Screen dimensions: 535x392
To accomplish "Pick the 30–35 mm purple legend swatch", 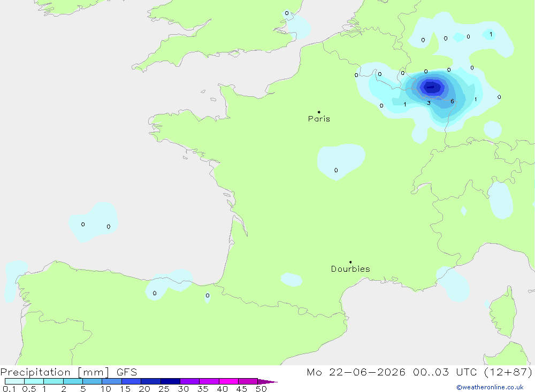I will [x=190, y=381].
